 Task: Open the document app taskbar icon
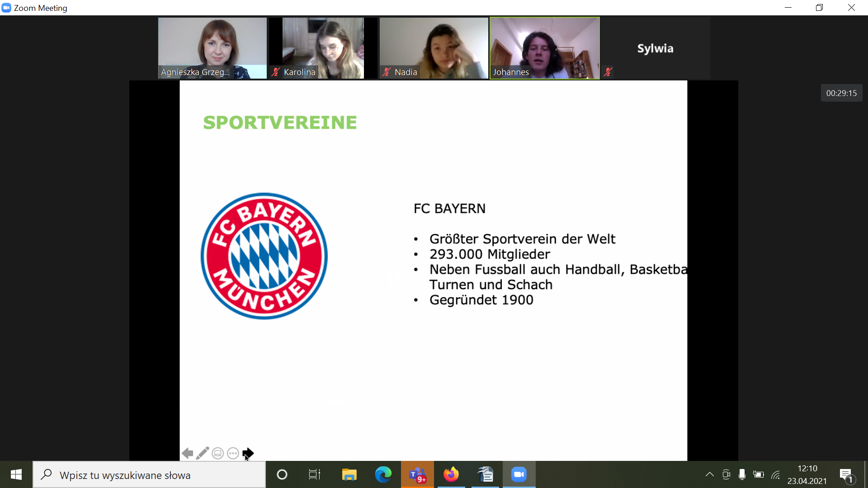point(485,474)
